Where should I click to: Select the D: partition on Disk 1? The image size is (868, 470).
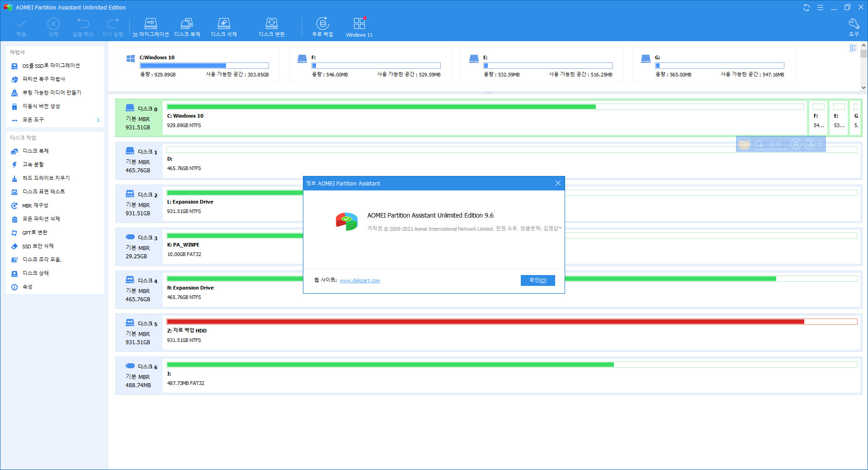[x=512, y=161]
